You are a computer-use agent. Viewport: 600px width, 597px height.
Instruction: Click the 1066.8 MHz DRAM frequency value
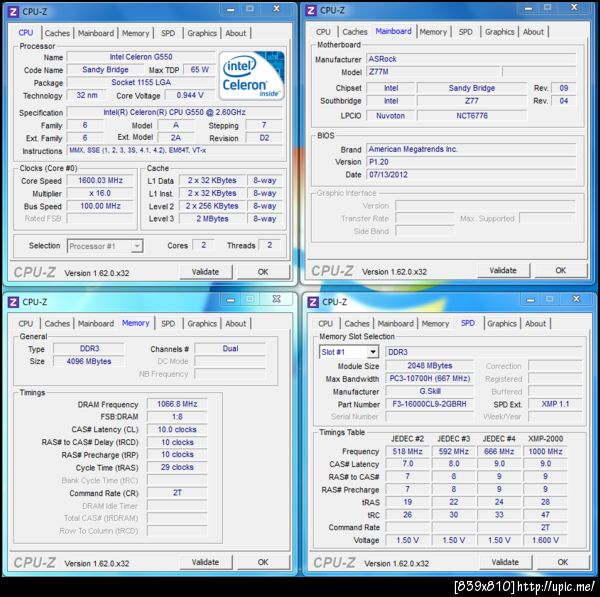click(177, 404)
